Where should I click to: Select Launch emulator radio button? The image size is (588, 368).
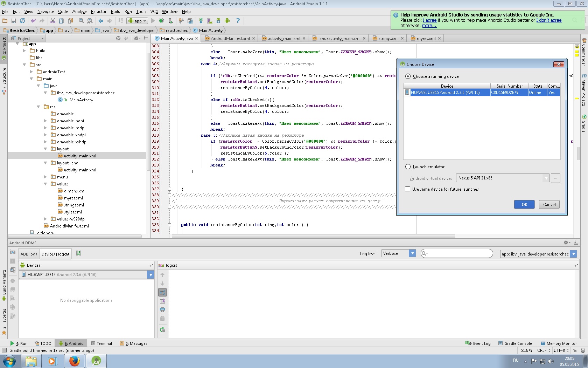pos(408,167)
